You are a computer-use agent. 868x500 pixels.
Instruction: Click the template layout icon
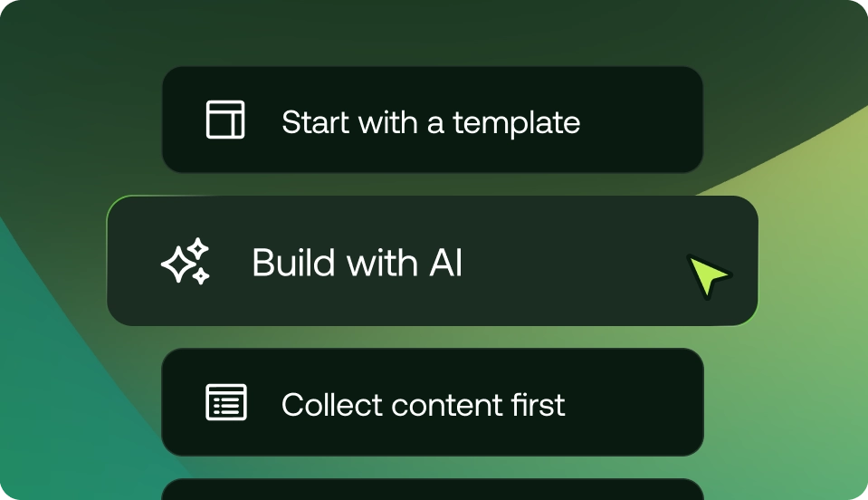tap(225, 120)
